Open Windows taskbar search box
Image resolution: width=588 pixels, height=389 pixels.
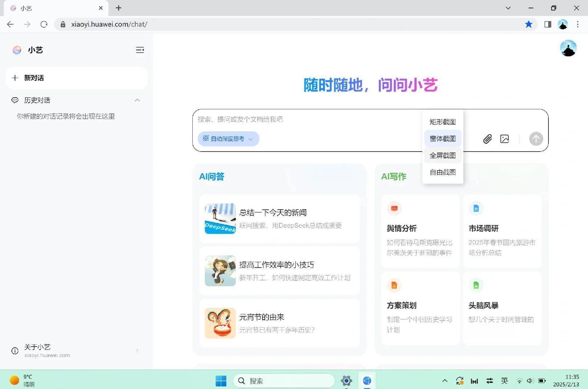click(x=284, y=381)
